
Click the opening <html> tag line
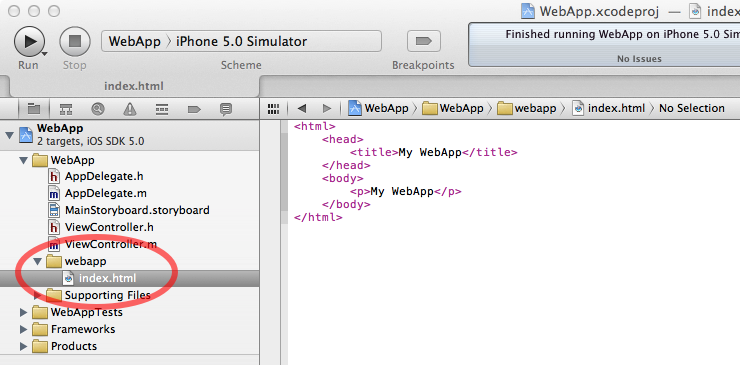pyautogui.click(x=314, y=127)
